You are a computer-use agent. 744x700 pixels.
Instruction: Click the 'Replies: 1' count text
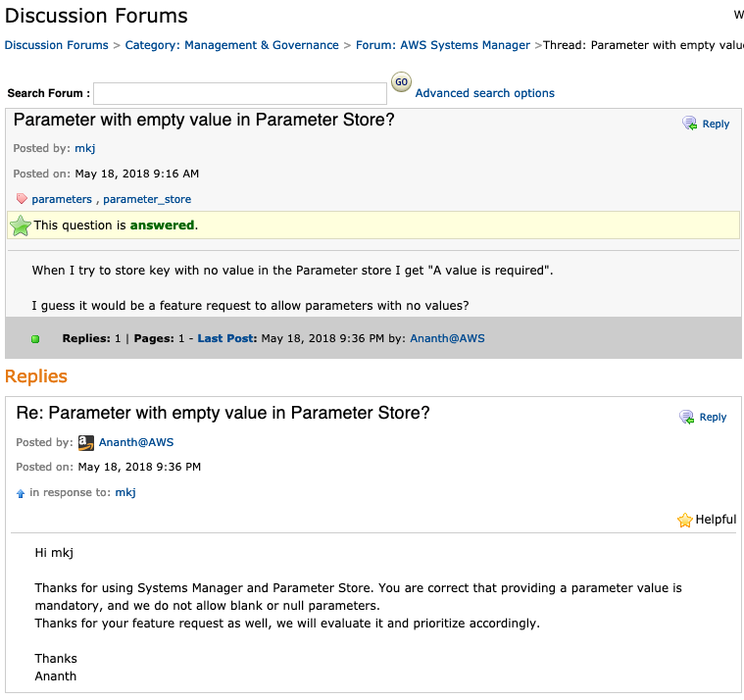(x=91, y=338)
